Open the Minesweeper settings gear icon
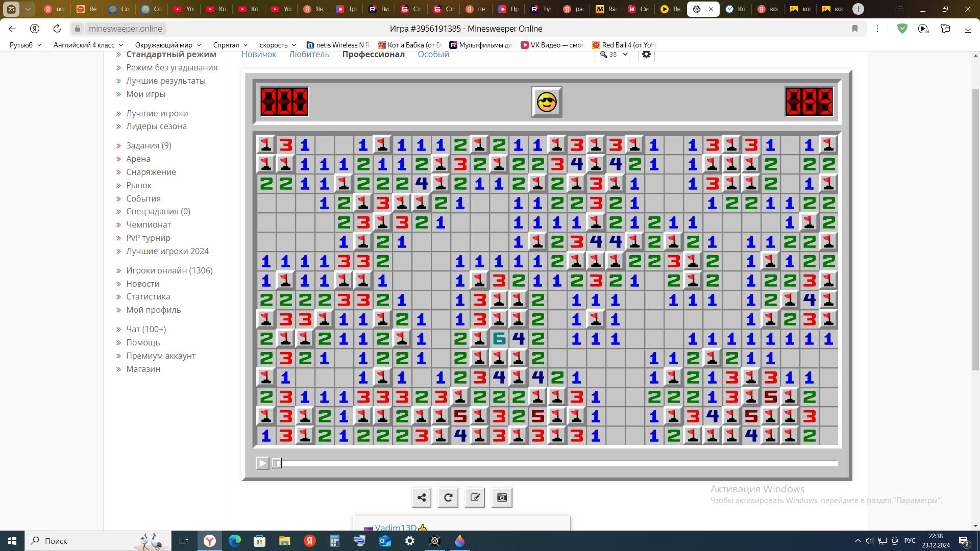This screenshot has width=980, height=551. coord(646,54)
